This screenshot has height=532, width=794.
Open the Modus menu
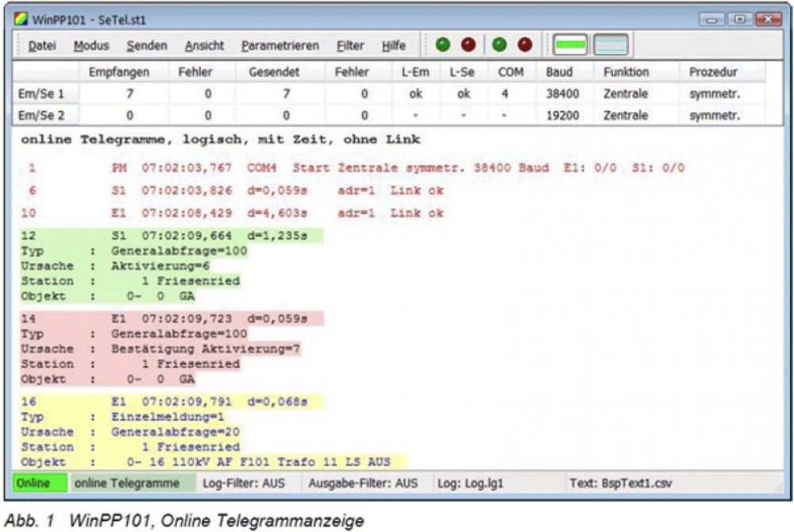(x=91, y=46)
